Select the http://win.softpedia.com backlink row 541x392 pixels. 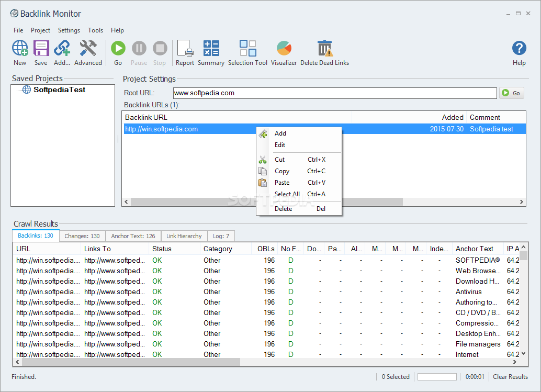click(325, 129)
